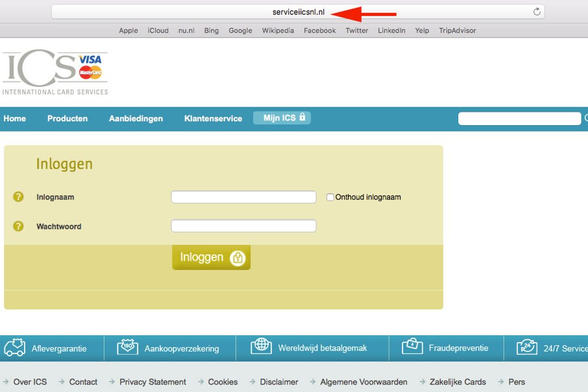
Task: Click the help icon beside Inlognaam
Action: point(18,197)
